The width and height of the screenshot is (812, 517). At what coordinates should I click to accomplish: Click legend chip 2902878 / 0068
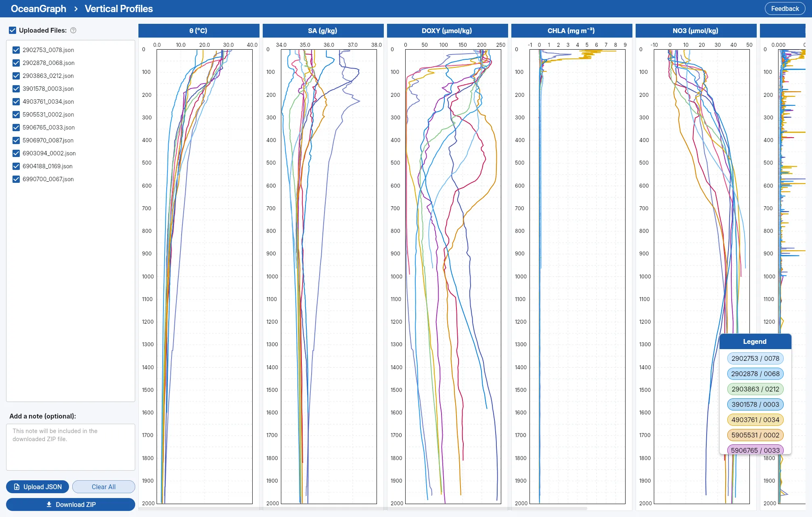point(755,374)
